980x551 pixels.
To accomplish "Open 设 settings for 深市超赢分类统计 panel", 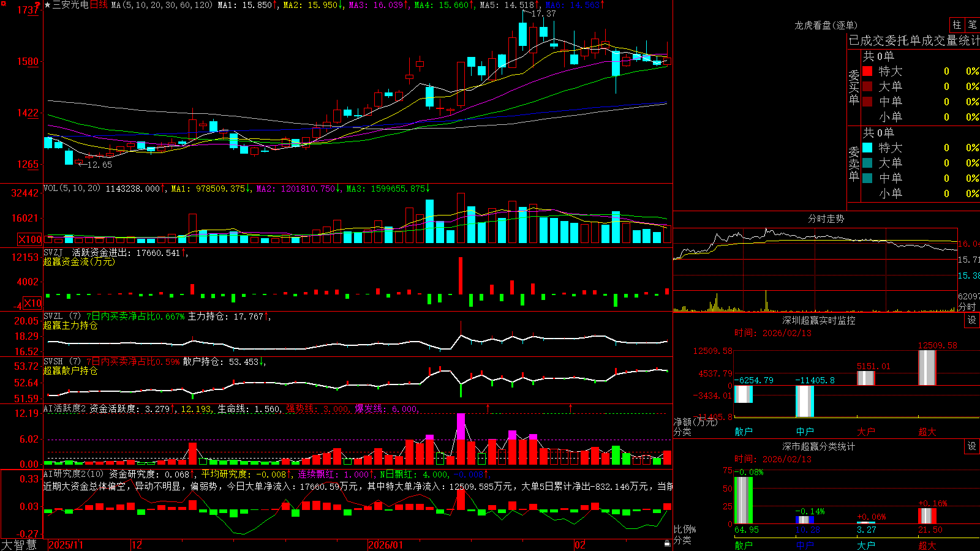I will click(972, 446).
